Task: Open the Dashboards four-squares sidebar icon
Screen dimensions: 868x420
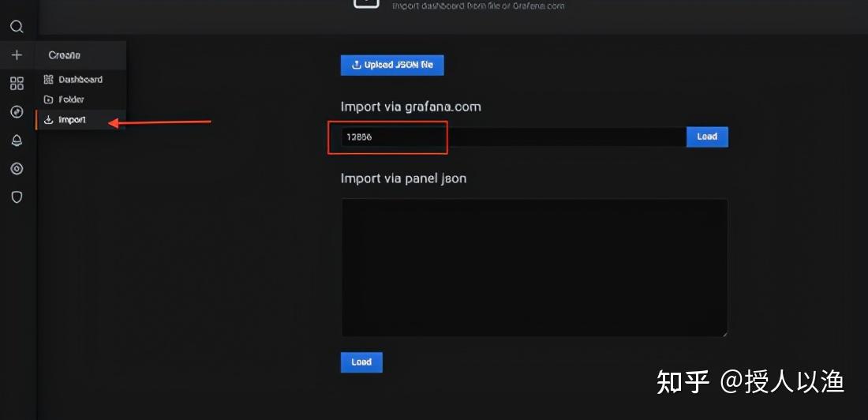Action: click(x=17, y=84)
